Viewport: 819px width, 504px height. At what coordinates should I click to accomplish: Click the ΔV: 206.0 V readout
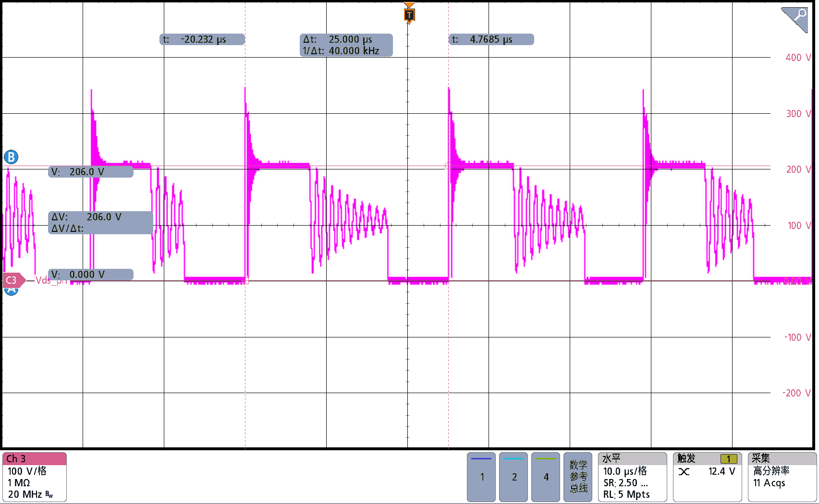click(86, 217)
